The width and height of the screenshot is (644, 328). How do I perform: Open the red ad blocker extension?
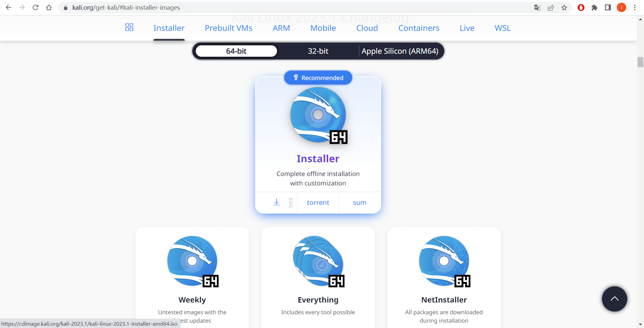(x=581, y=7)
